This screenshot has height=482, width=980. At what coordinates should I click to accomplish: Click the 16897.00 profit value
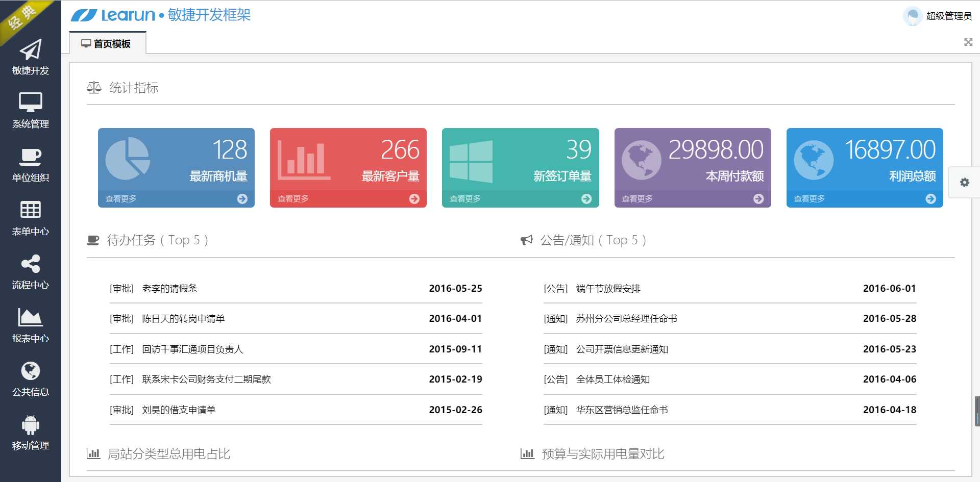pos(890,149)
